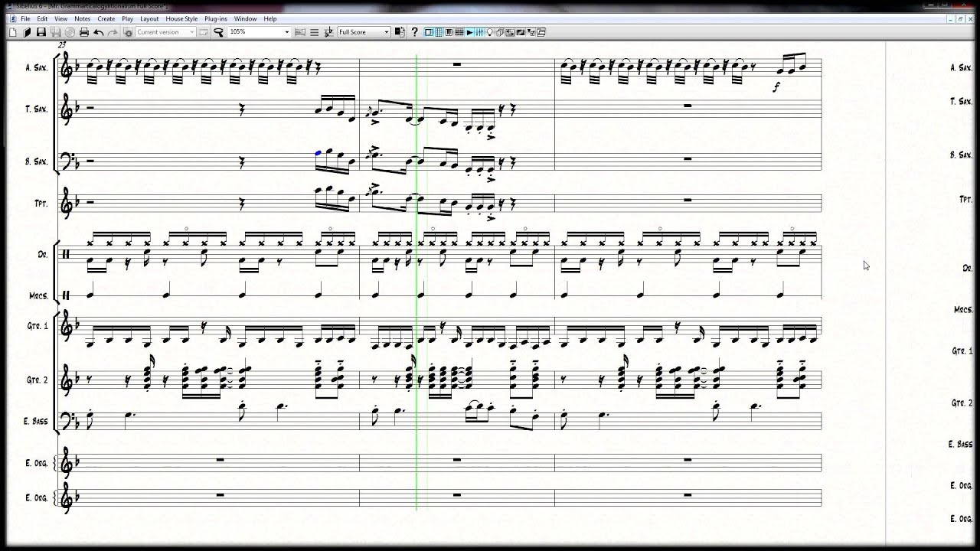This screenshot has height=551, width=980.
Task: Open help with question mark icon
Action: pos(415,32)
